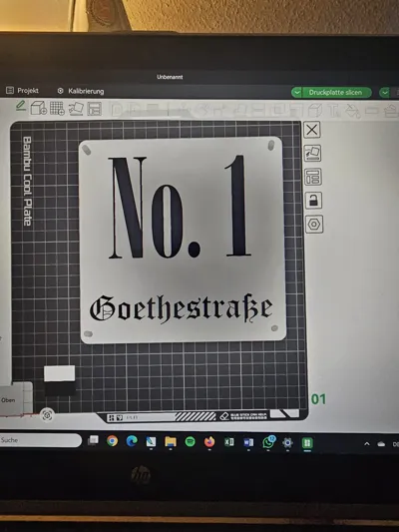Arrange objects on this plate icon
399x532 pixels.
(x=313, y=177)
